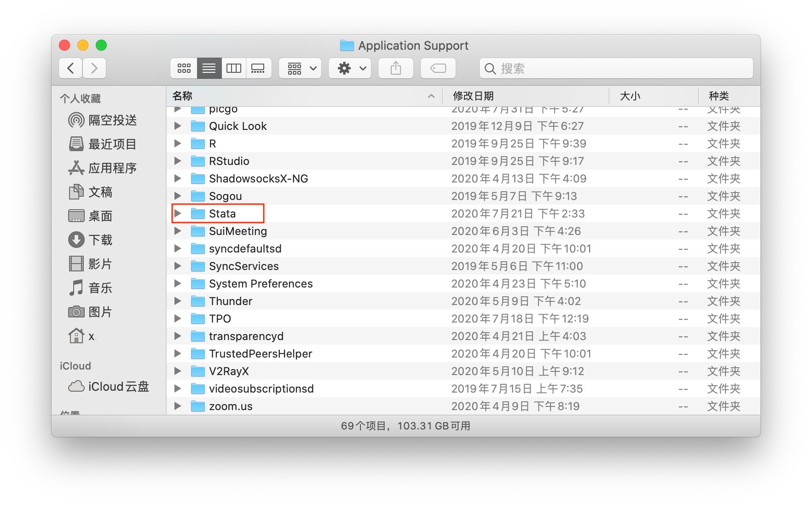Expand the Stata folder disclosure triangle
This screenshot has width=812, height=505.
178,213
